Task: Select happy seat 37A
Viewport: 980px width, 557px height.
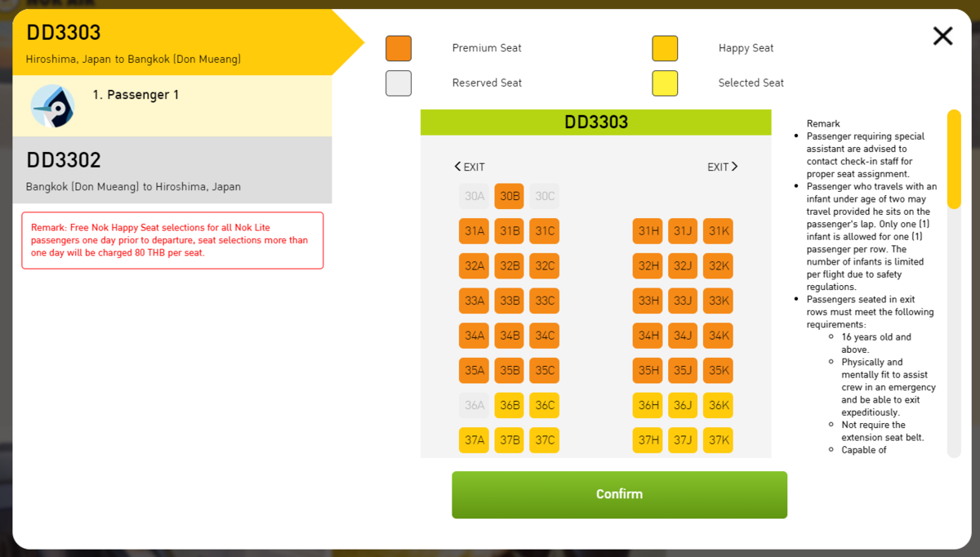Action: [x=474, y=441]
